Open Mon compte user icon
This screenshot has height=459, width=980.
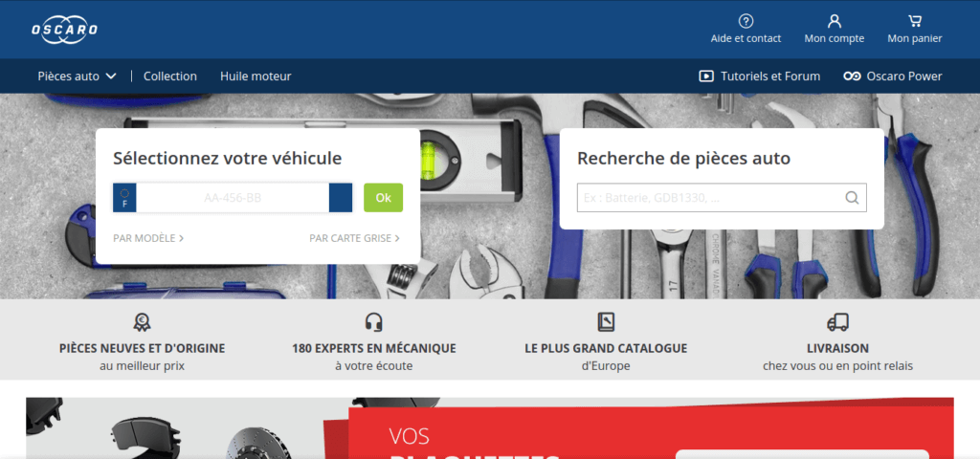(835, 21)
